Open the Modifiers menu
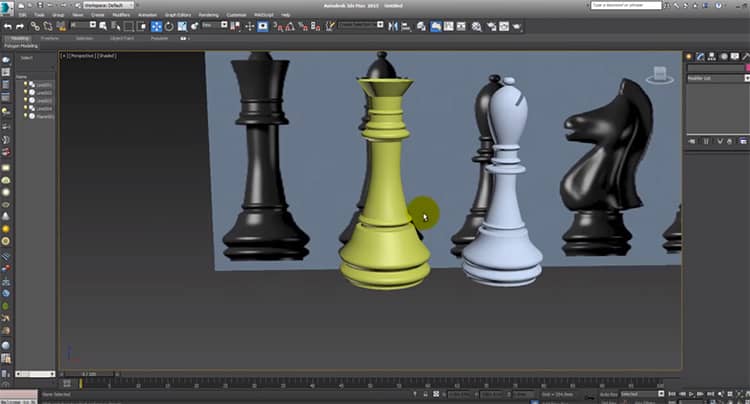Image resolution: width=750 pixels, height=404 pixels. tap(122, 15)
